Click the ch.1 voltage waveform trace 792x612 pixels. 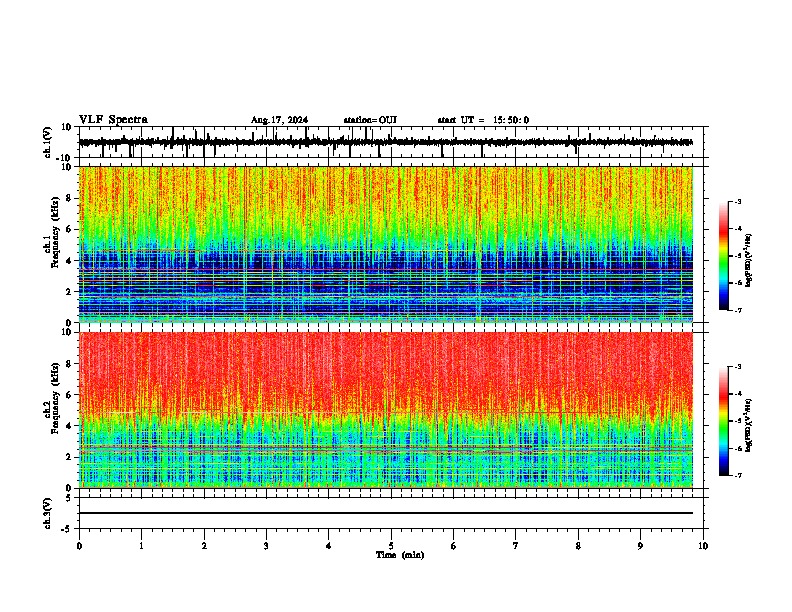[386, 142]
